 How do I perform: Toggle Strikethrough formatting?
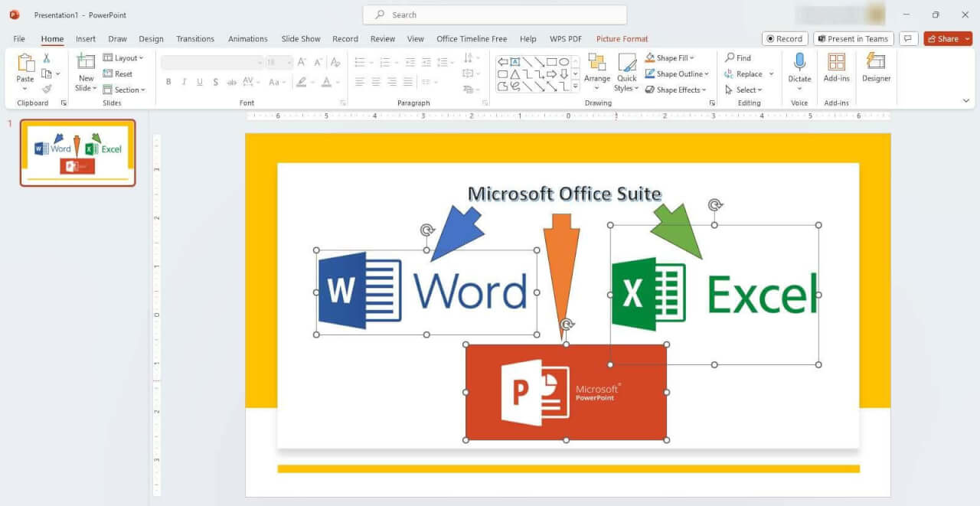(x=231, y=82)
